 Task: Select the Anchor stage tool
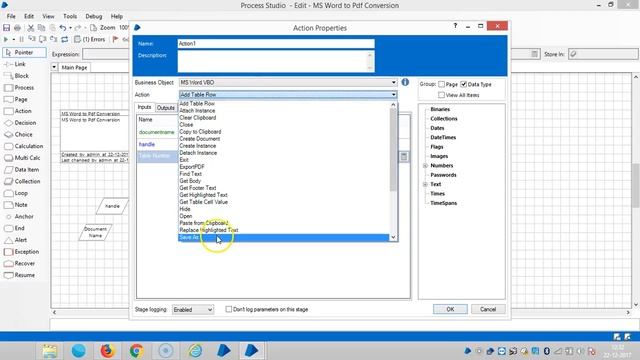(x=19, y=217)
